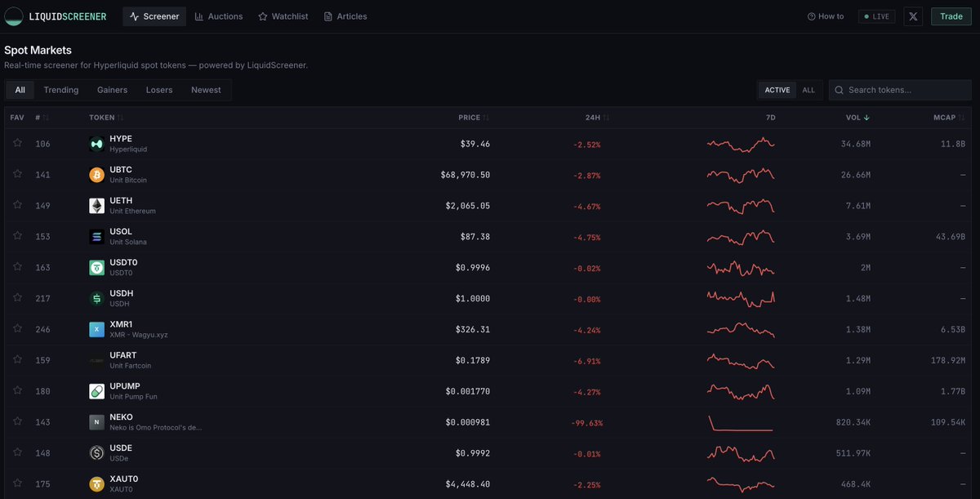Select the Newest filter tab
This screenshot has height=499, width=980.
coord(206,90)
